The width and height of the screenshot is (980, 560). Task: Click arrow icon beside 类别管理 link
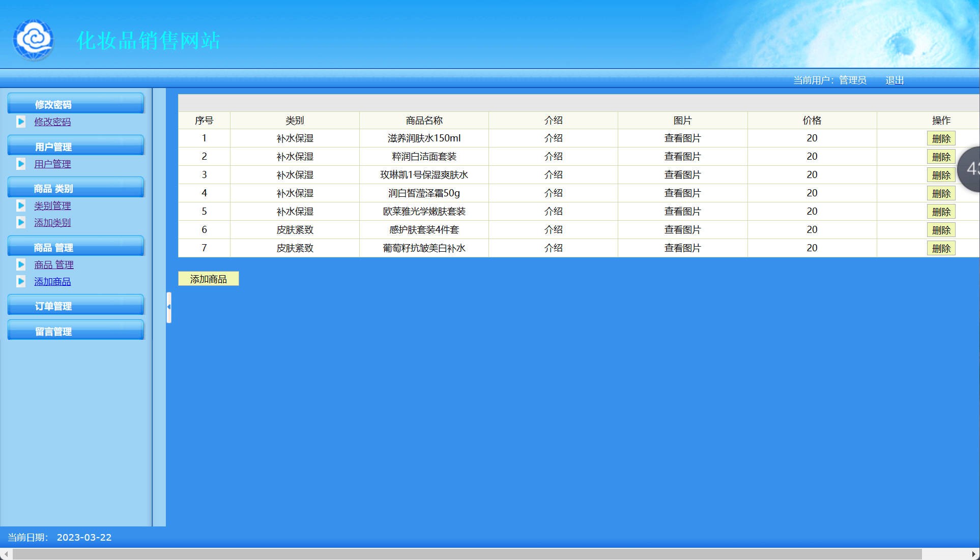[21, 205]
